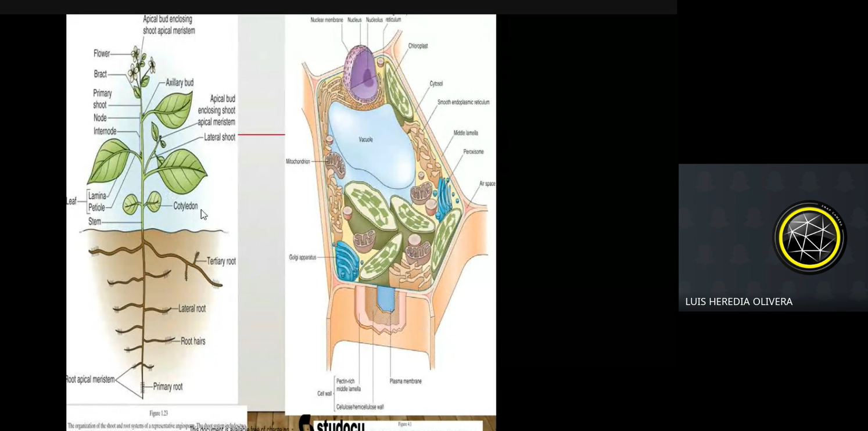Select the LUIS HEREDIA OLIVERA name label
The image size is (868, 431).
(x=738, y=301)
